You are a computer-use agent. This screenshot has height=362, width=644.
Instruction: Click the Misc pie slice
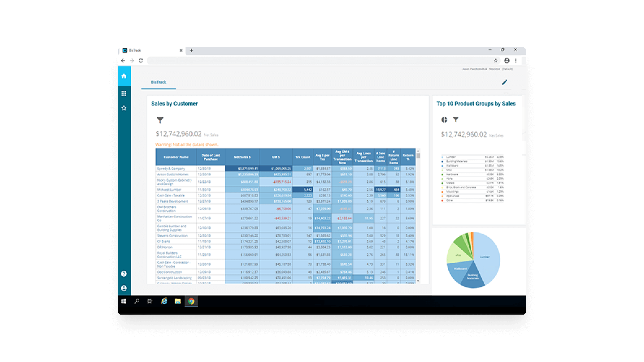point(458,254)
